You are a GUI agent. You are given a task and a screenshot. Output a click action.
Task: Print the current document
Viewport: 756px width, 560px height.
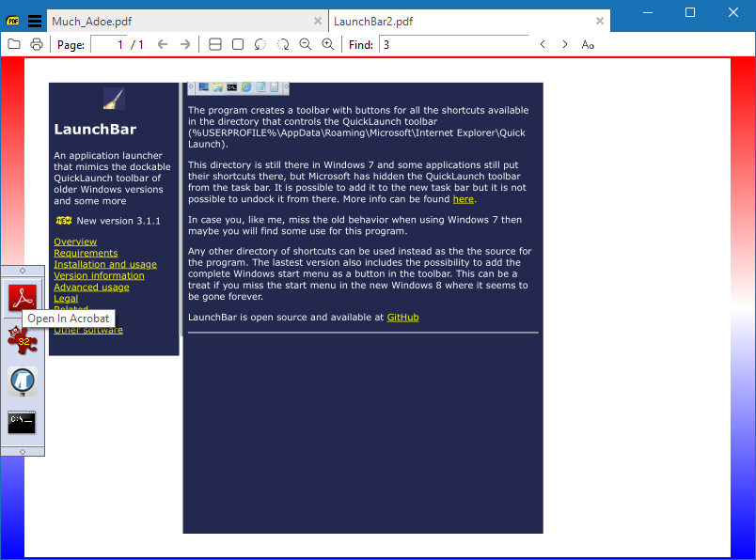[x=36, y=43]
